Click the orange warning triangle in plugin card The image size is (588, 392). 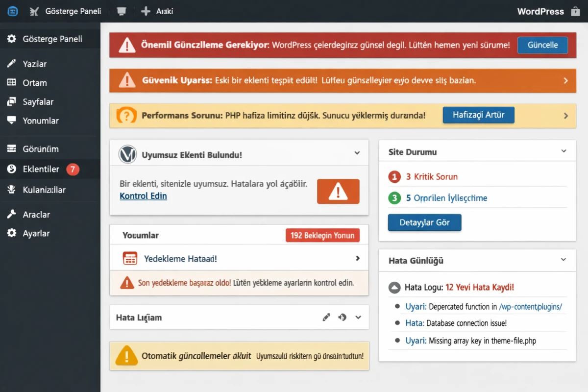click(x=338, y=191)
